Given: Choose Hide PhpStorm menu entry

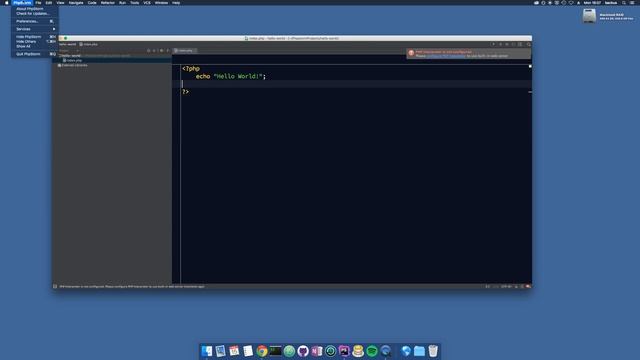Looking at the screenshot, I should (x=35, y=37).
